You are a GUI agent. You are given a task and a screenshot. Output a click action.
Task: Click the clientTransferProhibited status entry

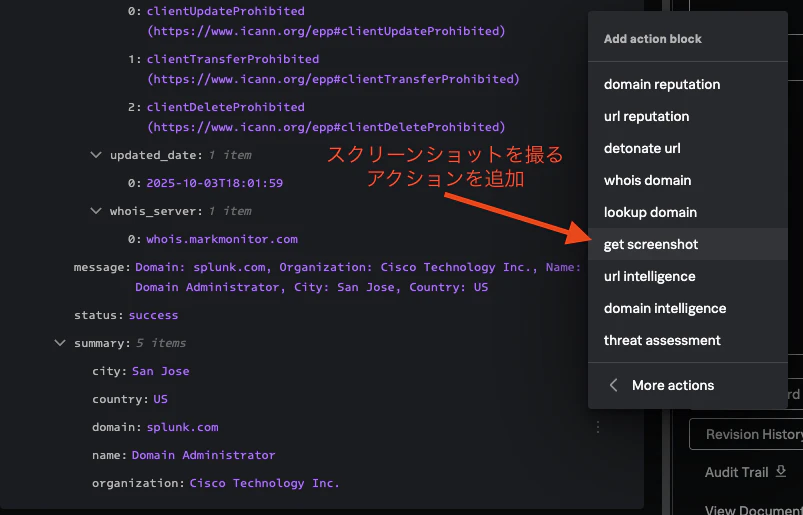[x=233, y=59]
